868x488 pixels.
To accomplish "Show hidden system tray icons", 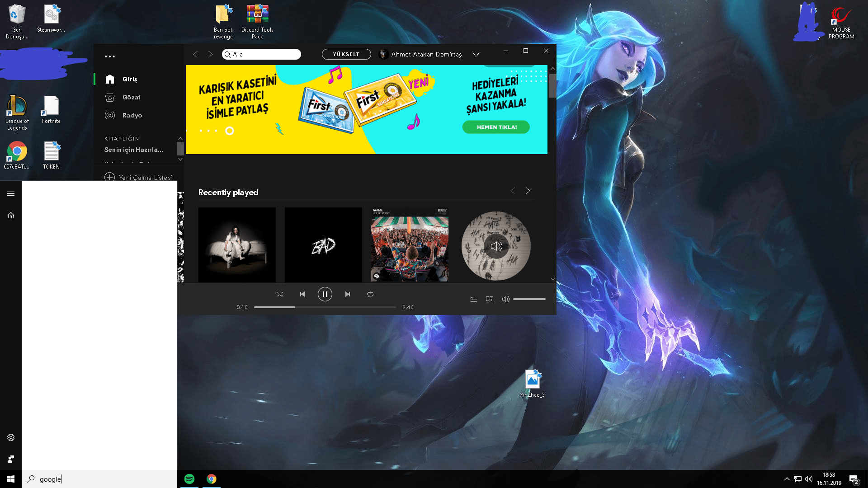I will point(787,479).
